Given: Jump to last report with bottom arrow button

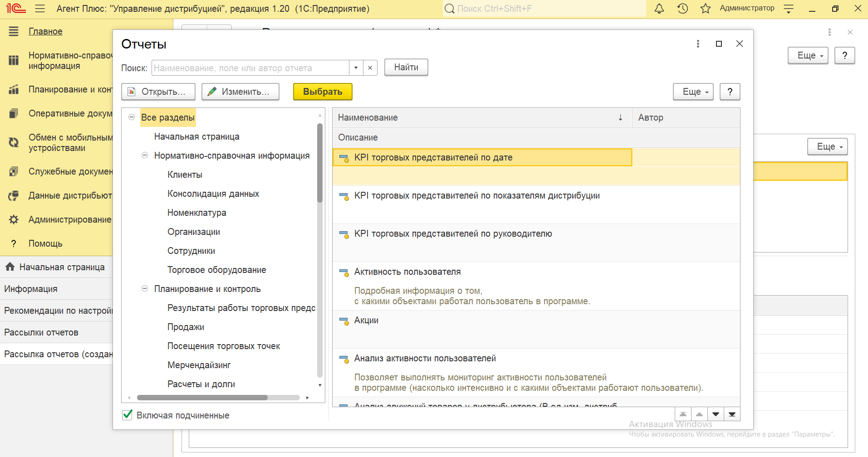Looking at the screenshot, I should tap(732, 414).
